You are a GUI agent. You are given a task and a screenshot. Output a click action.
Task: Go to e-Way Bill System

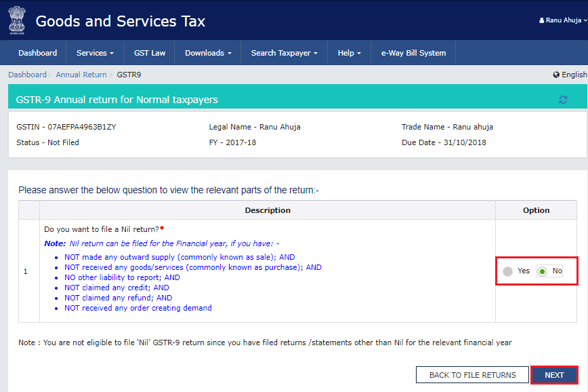pyautogui.click(x=413, y=53)
